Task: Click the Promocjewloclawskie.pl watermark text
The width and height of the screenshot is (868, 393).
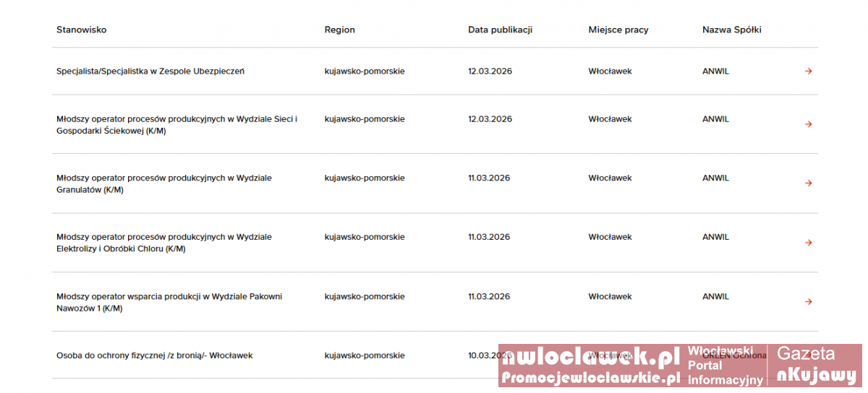Action: click(x=591, y=378)
